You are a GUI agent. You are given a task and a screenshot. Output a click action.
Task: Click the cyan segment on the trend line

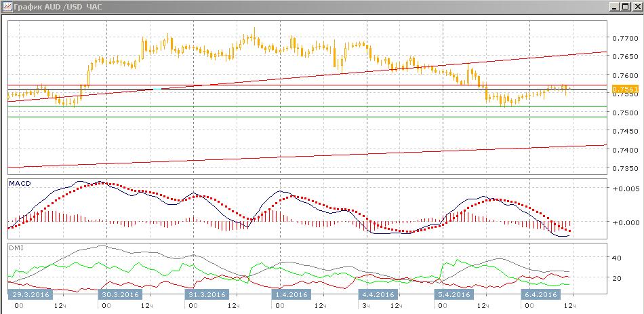[x=157, y=89]
